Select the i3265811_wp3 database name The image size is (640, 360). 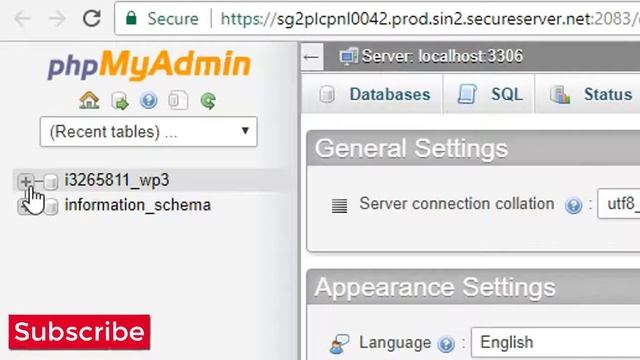click(117, 180)
